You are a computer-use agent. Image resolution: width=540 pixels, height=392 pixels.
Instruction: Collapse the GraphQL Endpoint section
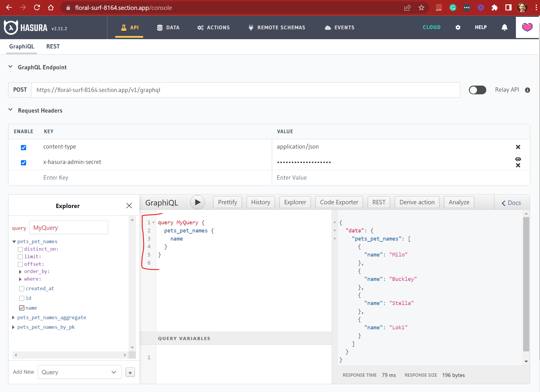tap(10, 67)
